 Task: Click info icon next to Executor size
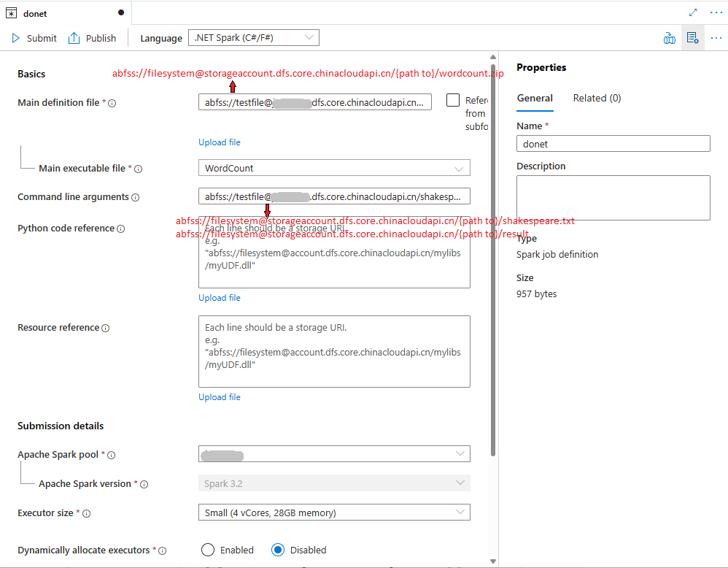pos(86,514)
